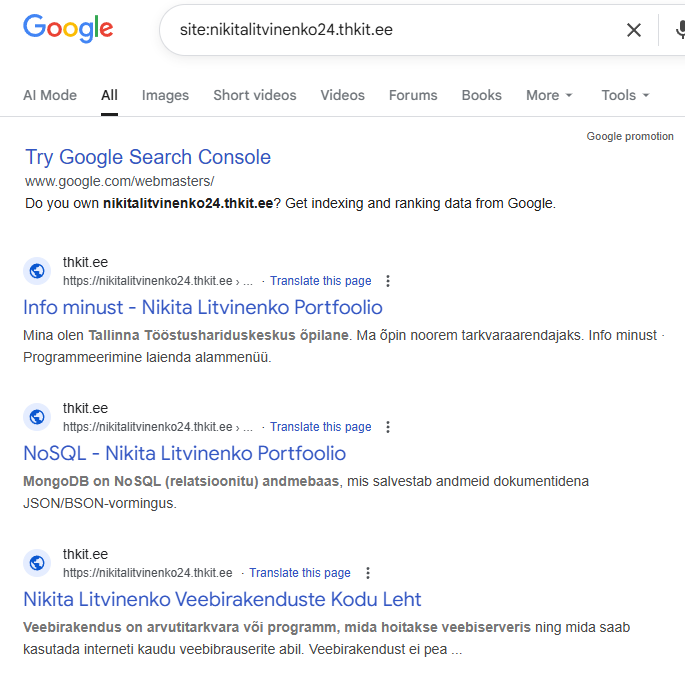
Task: Click the microphone voice search icon
Action: pos(679,30)
